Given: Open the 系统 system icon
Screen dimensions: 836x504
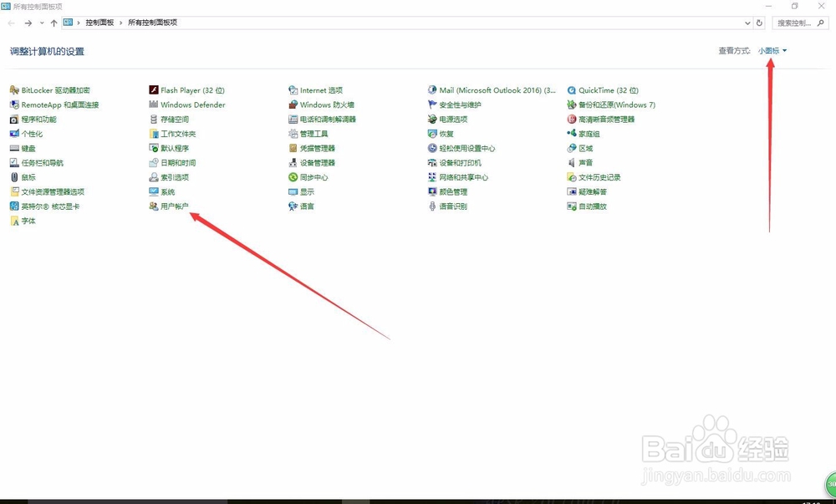Looking at the screenshot, I should coord(154,191).
